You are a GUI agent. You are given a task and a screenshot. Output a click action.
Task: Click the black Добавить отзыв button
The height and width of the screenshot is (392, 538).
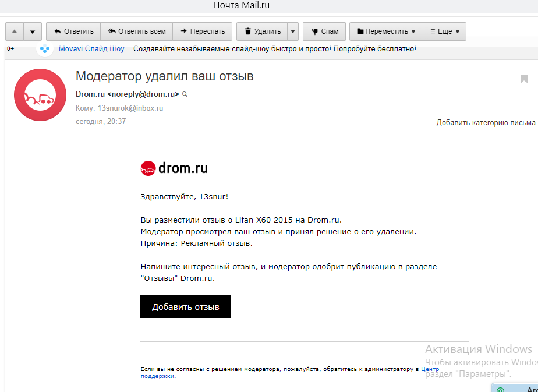(186, 306)
